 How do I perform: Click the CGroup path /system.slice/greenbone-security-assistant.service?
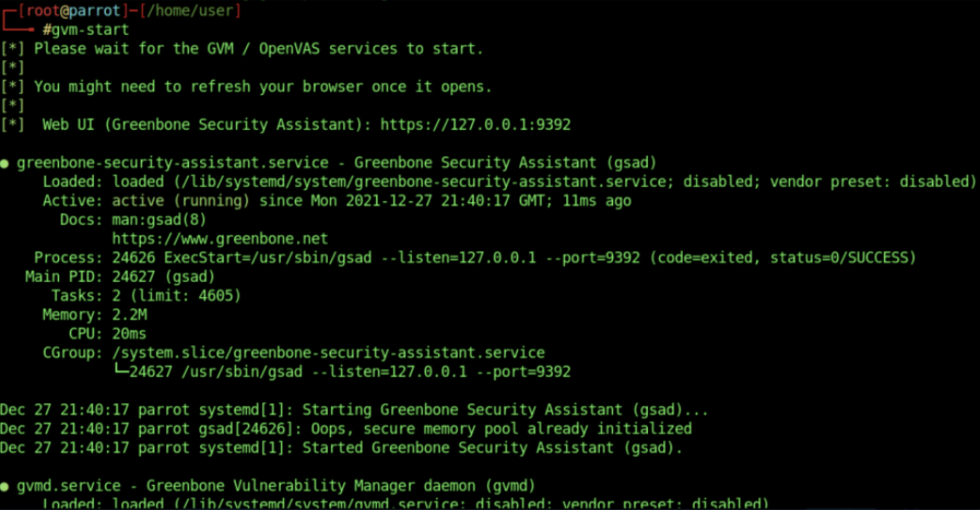328,353
